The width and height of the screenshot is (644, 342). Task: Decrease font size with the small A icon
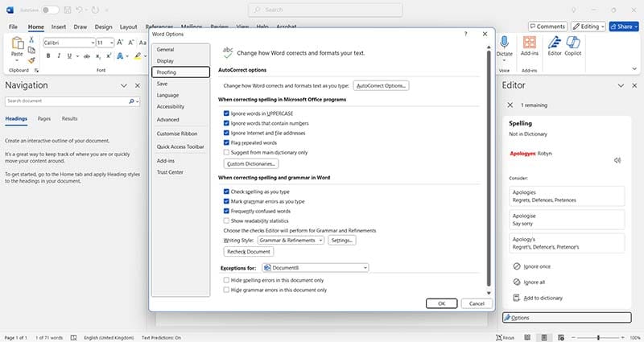point(131,43)
